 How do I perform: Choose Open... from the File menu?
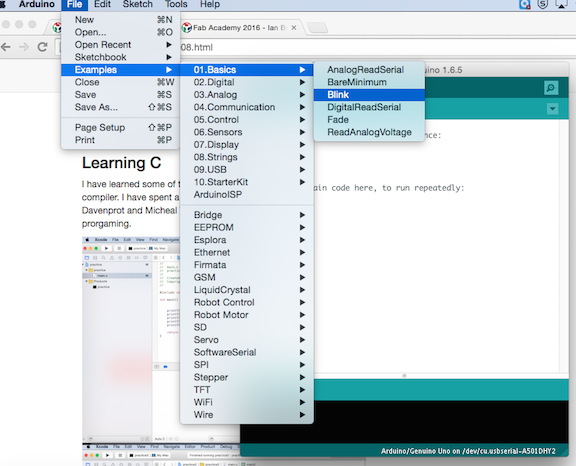pos(120,32)
